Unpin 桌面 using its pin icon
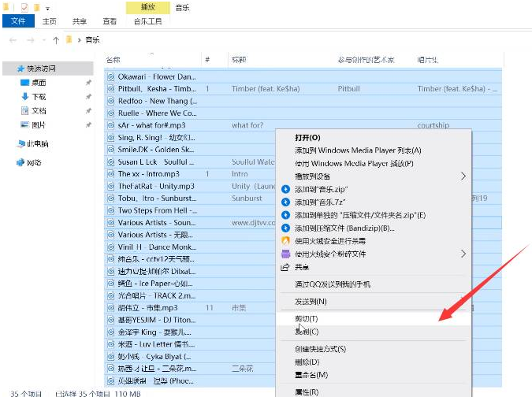This screenshot has height=397, width=532. click(88, 83)
